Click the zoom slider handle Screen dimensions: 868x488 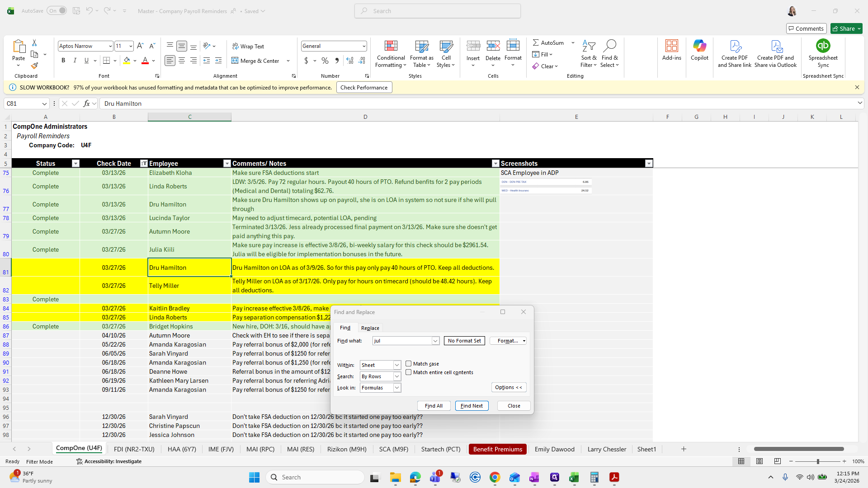click(817, 461)
